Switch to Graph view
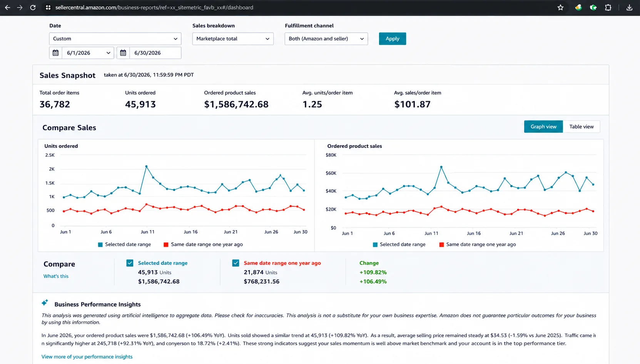Screen dimensions: 640x364 point(543,127)
